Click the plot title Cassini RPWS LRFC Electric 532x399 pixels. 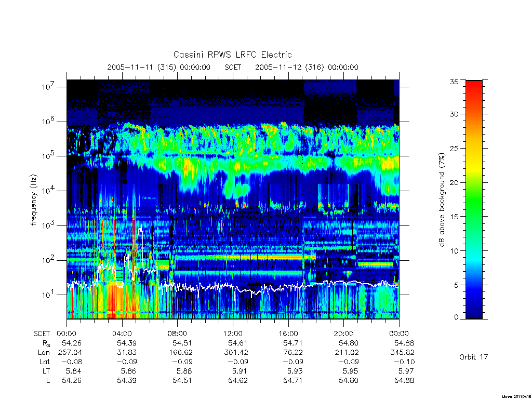232,55
